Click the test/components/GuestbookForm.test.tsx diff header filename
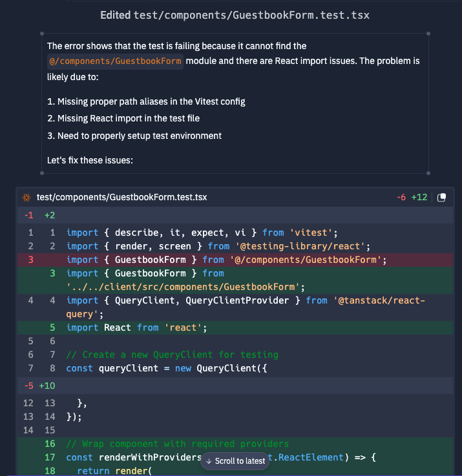Screen dimensions: 462x476 [x=122, y=198]
